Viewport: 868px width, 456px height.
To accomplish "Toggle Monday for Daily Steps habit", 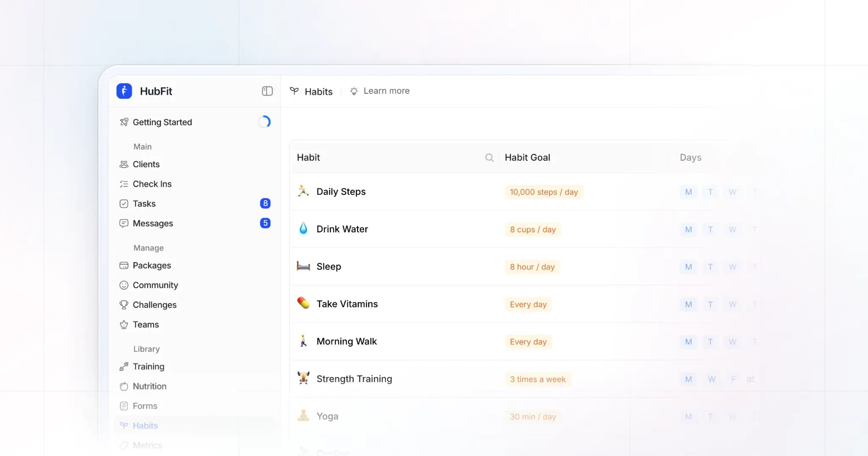I will click(688, 192).
